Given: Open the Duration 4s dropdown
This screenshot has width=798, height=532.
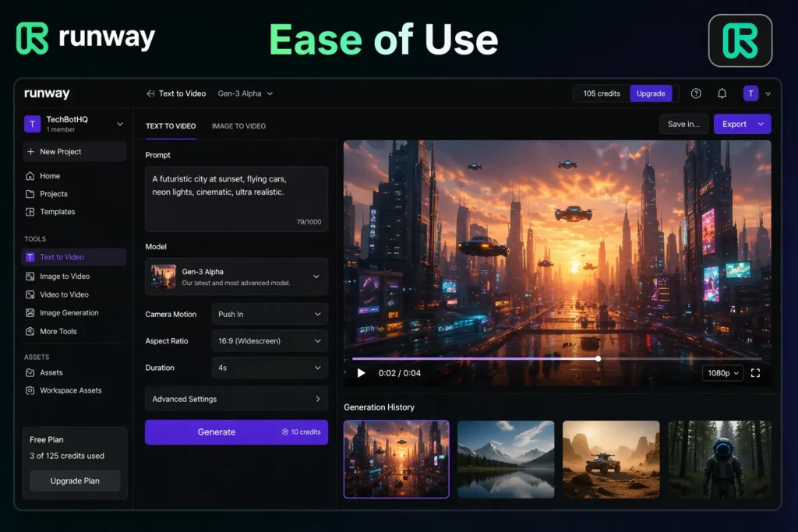Looking at the screenshot, I should [270, 368].
